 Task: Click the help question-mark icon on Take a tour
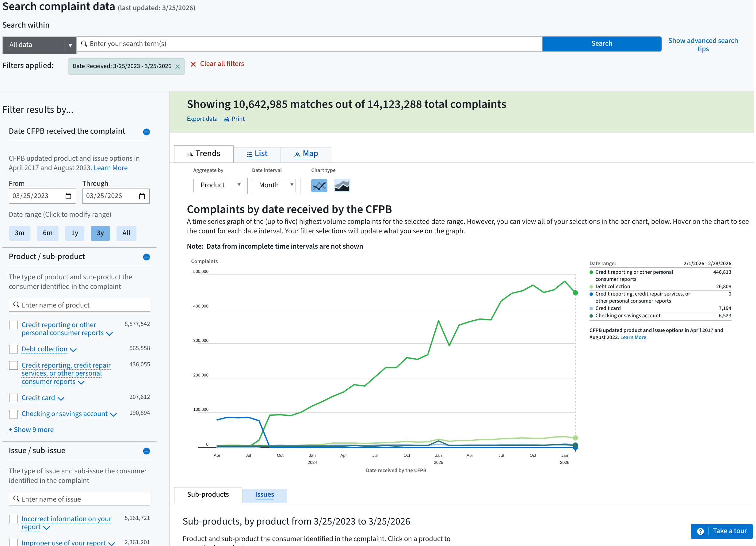701,531
